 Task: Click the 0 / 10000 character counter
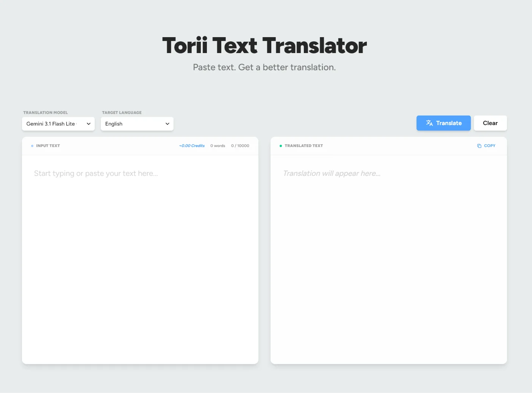(x=240, y=146)
